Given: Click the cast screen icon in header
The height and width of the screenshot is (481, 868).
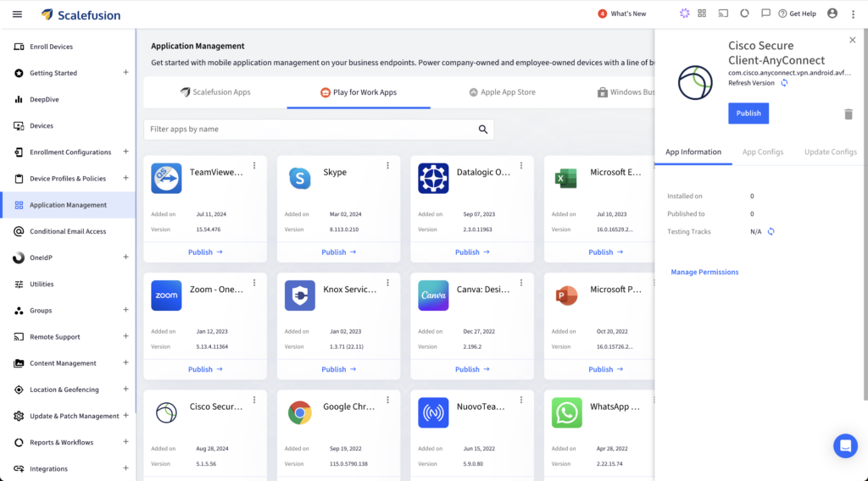Looking at the screenshot, I should point(723,14).
